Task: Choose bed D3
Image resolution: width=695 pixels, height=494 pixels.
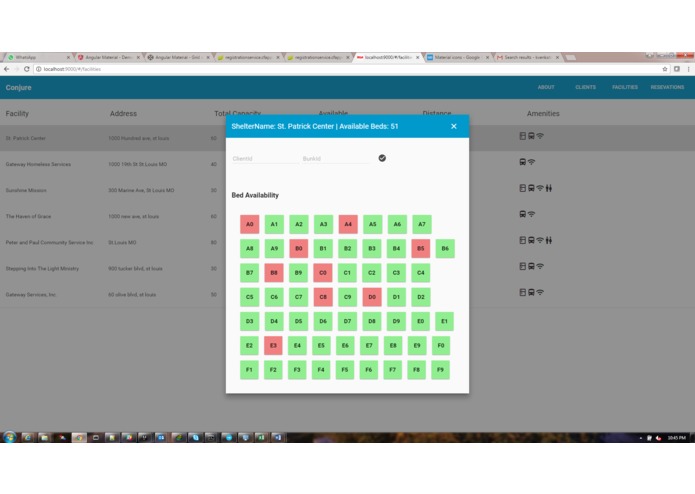Action: click(x=250, y=321)
